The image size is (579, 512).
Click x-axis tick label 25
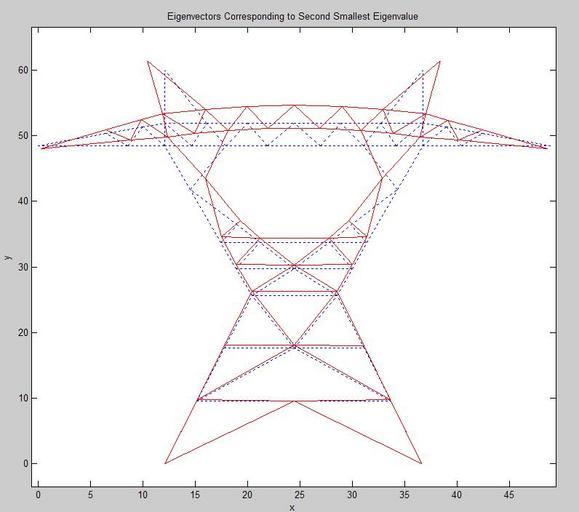[x=300, y=495]
